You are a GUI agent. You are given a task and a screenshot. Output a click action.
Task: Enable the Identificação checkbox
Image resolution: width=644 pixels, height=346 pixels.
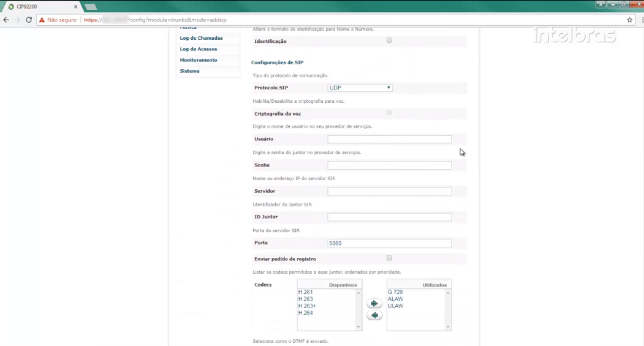(x=389, y=40)
